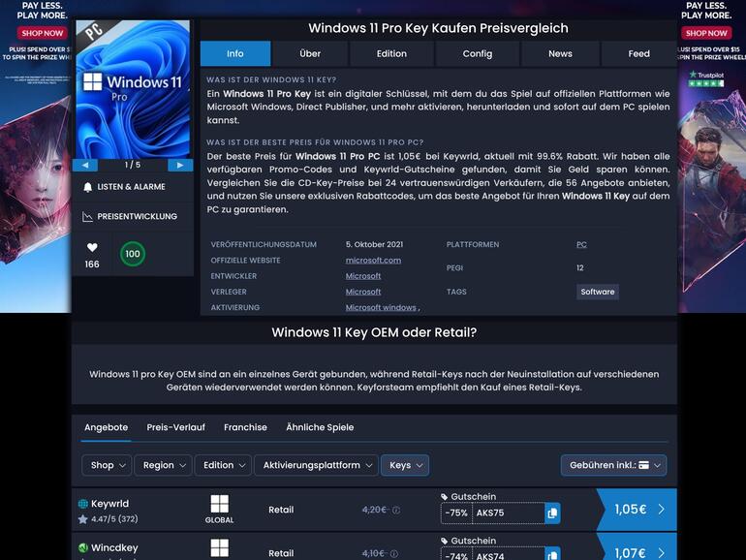Open the Feed tab

639,53
